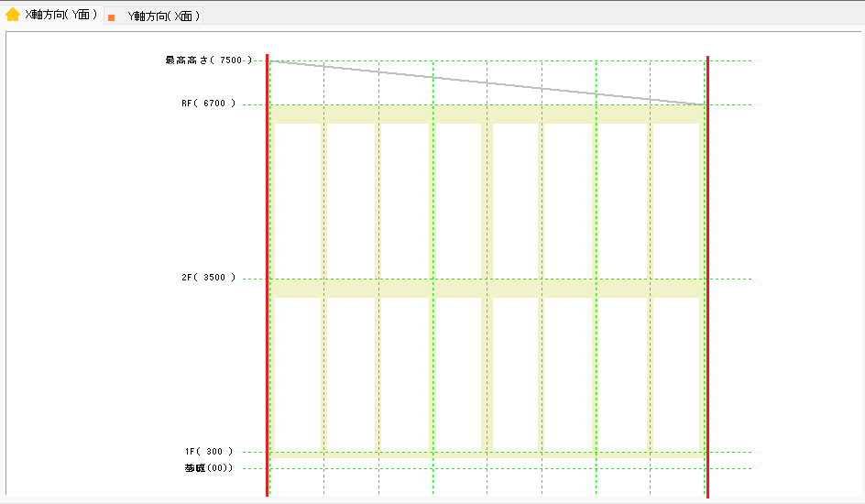Click the leftmost white panel on second floor
This screenshot has width=865, height=504.
[x=296, y=200]
